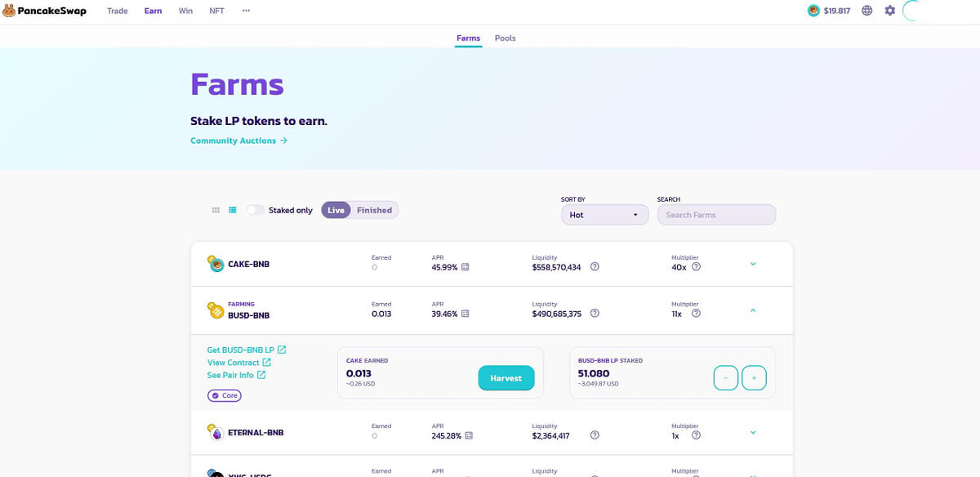
Task: Show multiplier help for 40x
Action: click(696, 267)
